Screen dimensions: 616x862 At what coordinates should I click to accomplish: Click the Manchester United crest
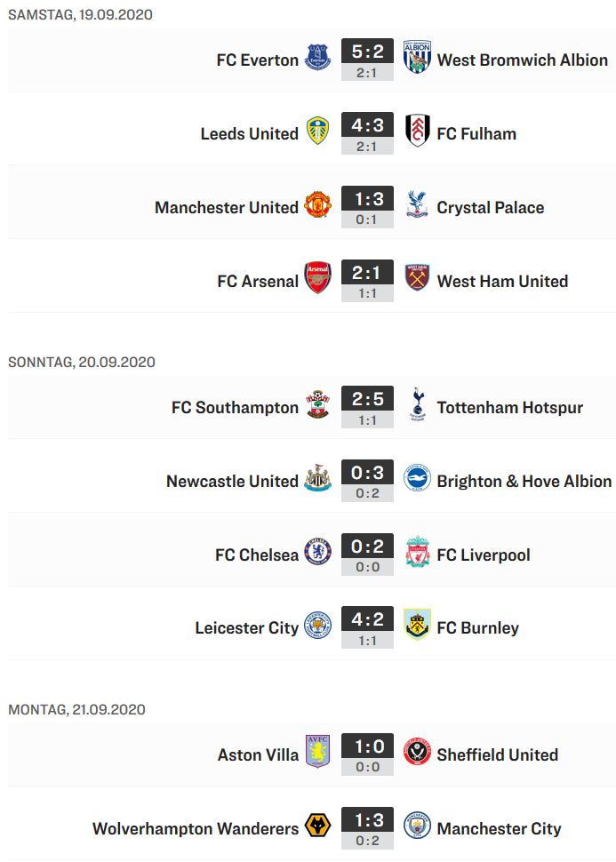(x=318, y=204)
